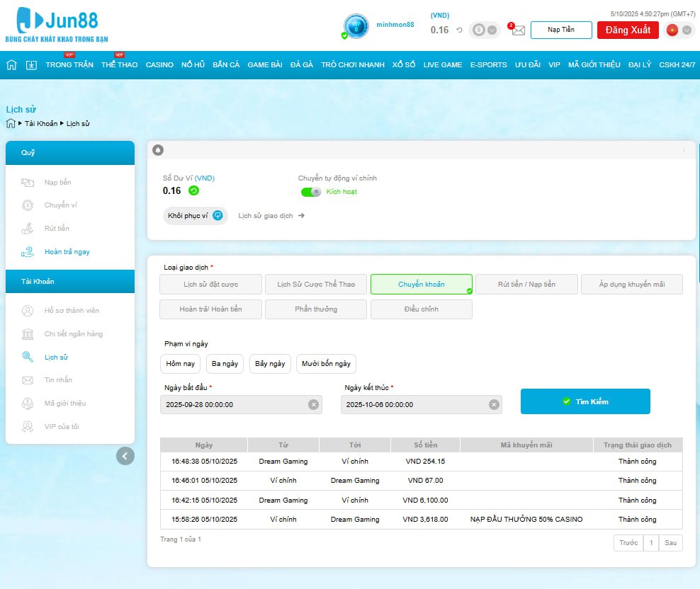The width and height of the screenshot is (700, 589).
Task: Refresh wallet balance with green circular icon
Action: (193, 190)
